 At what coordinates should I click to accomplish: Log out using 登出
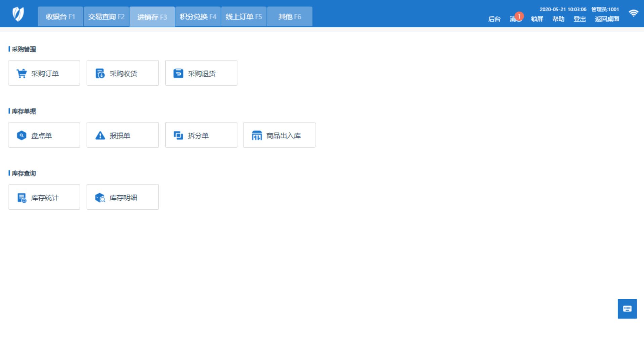click(x=579, y=19)
